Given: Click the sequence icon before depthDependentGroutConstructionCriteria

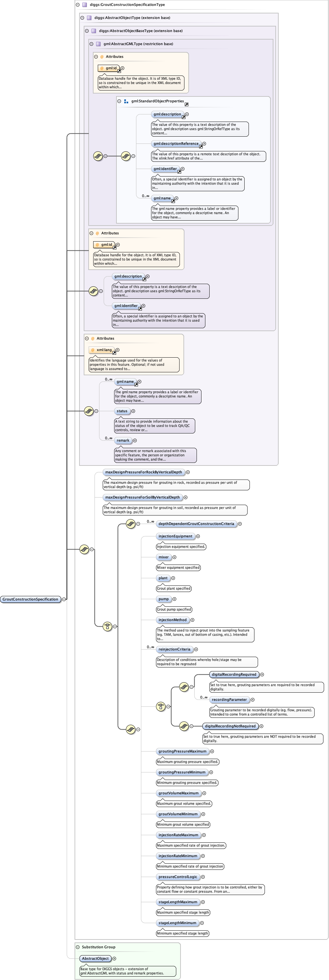Looking at the screenshot, I should [x=130, y=523].
